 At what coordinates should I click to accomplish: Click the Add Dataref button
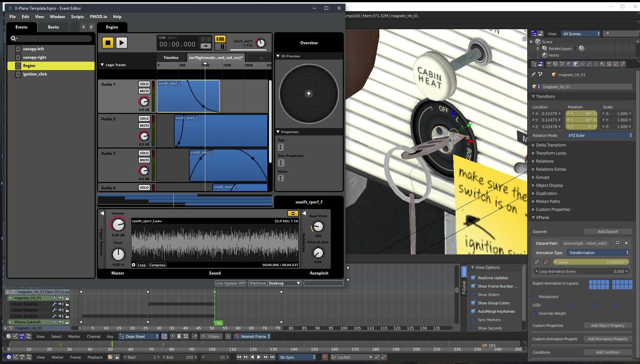pyautogui.click(x=607, y=232)
